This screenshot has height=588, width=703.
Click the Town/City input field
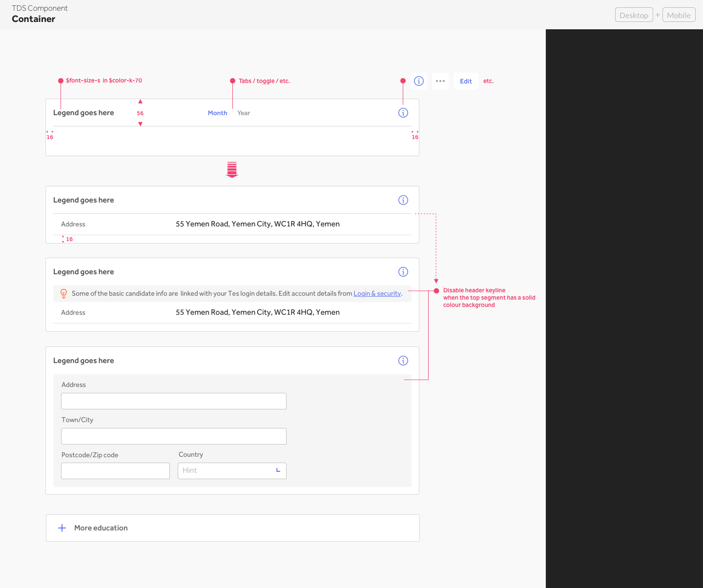[x=174, y=436]
